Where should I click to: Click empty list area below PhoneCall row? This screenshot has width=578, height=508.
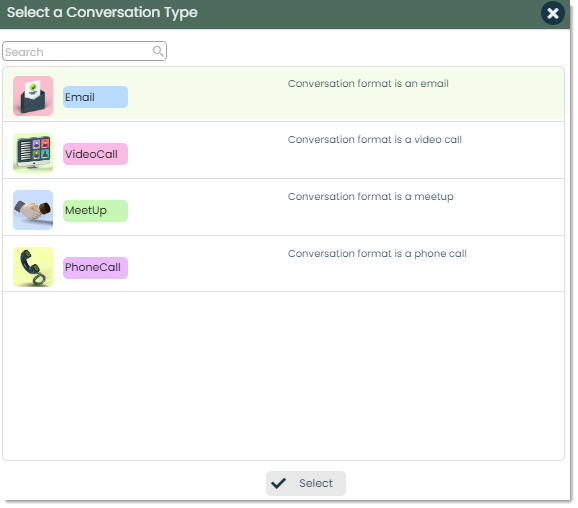click(283, 376)
